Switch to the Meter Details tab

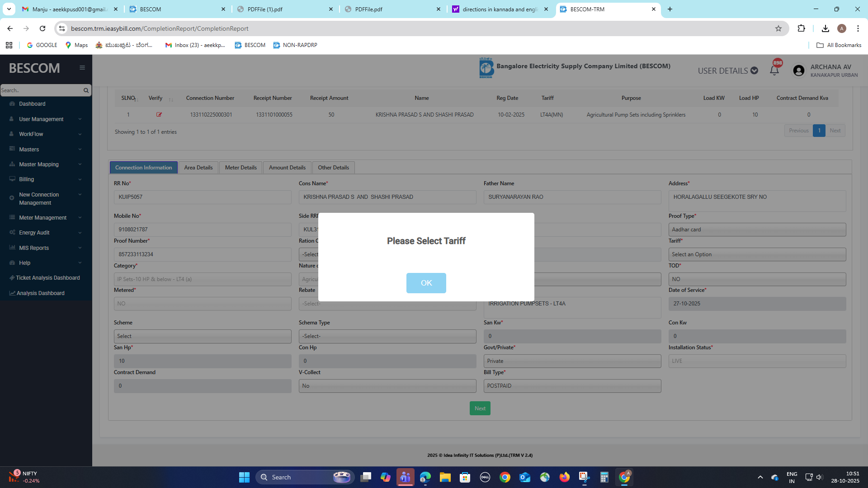coord(241,168)
